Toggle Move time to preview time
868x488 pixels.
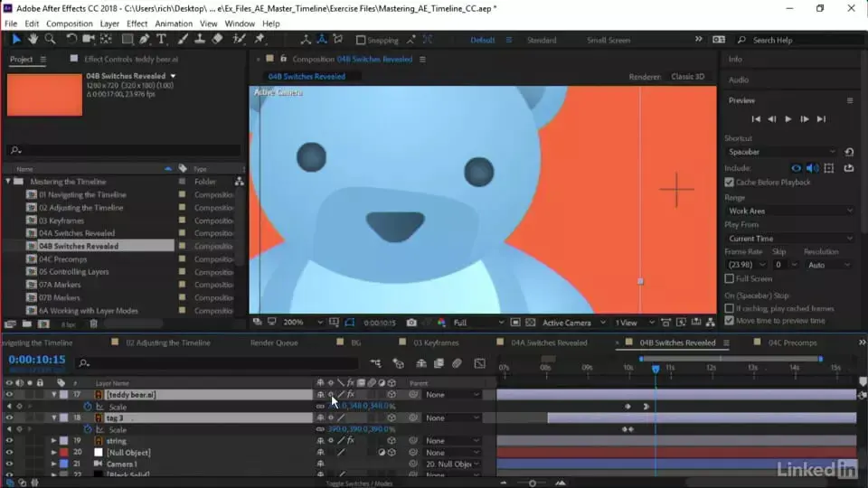click(729, 320)
